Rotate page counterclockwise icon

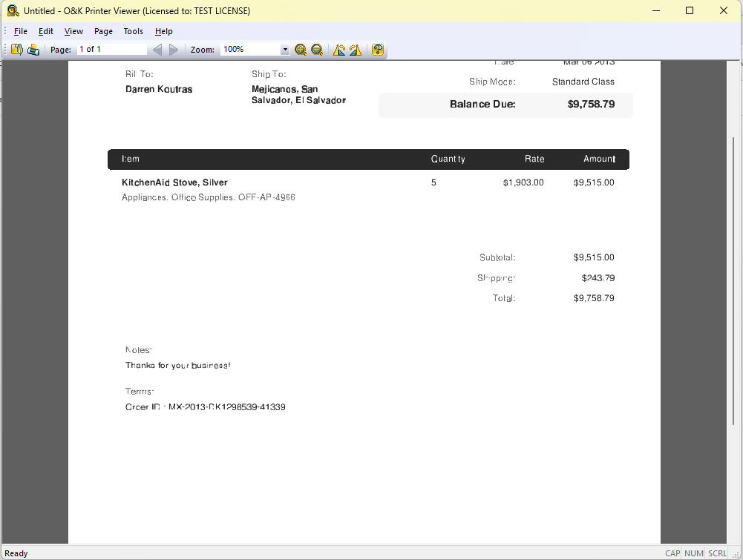pyautogui.click(x=339, y=50)
